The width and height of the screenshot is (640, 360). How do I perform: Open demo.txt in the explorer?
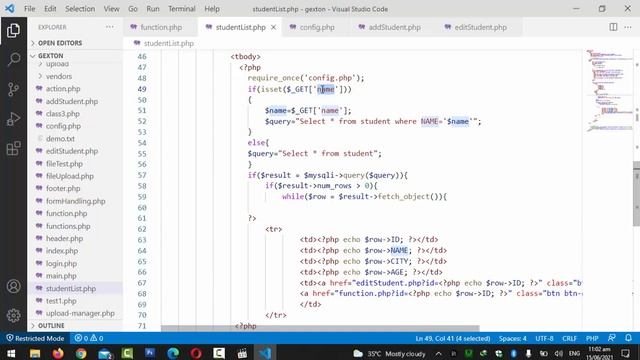(60, 139)
